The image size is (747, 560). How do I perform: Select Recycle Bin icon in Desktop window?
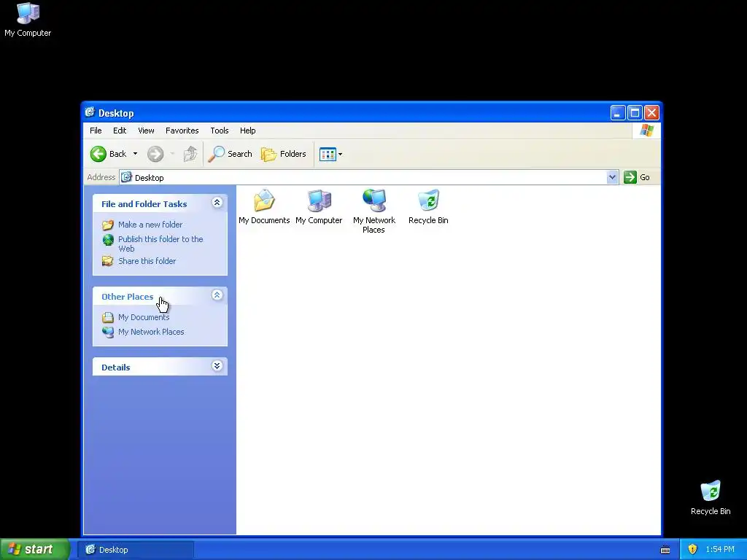pyautogui.click(x=429, y=201)
